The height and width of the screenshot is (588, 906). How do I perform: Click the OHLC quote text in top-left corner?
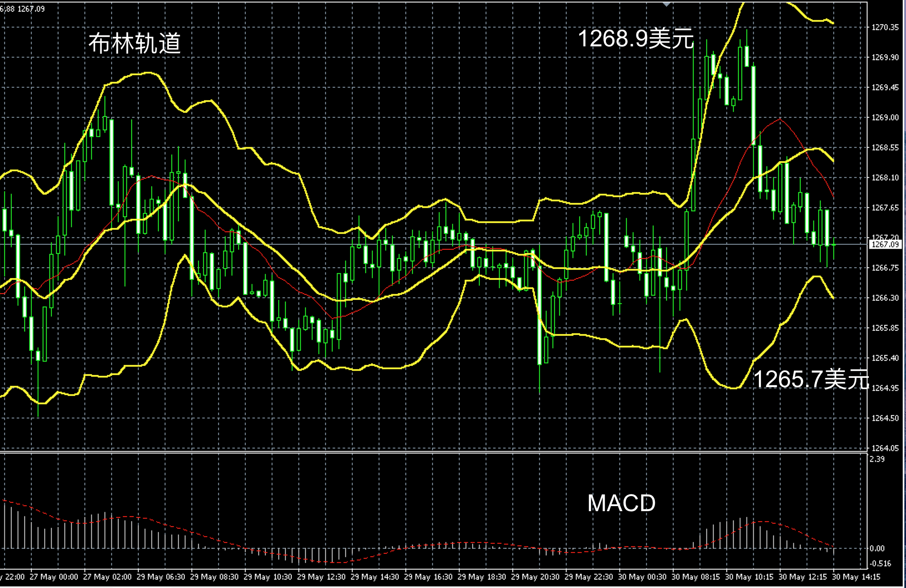coord(22,9)
